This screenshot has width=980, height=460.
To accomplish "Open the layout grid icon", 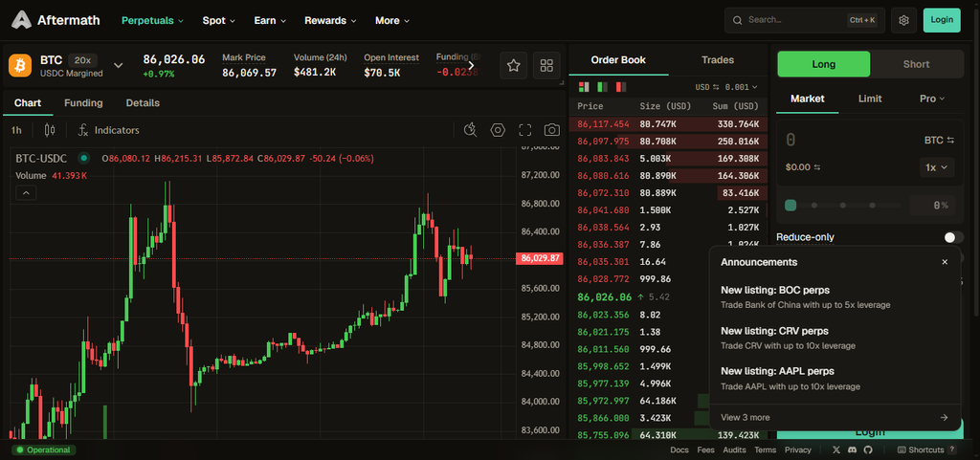I will 546,66.
